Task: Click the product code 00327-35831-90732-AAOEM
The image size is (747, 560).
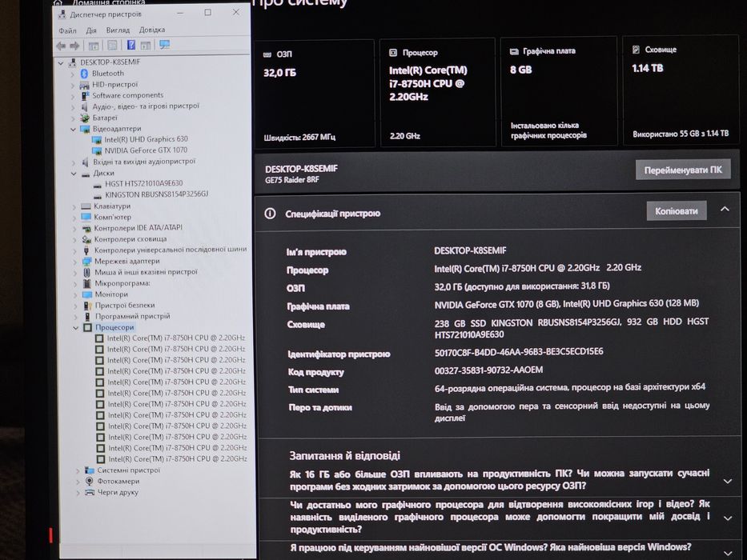Action: 488,370
